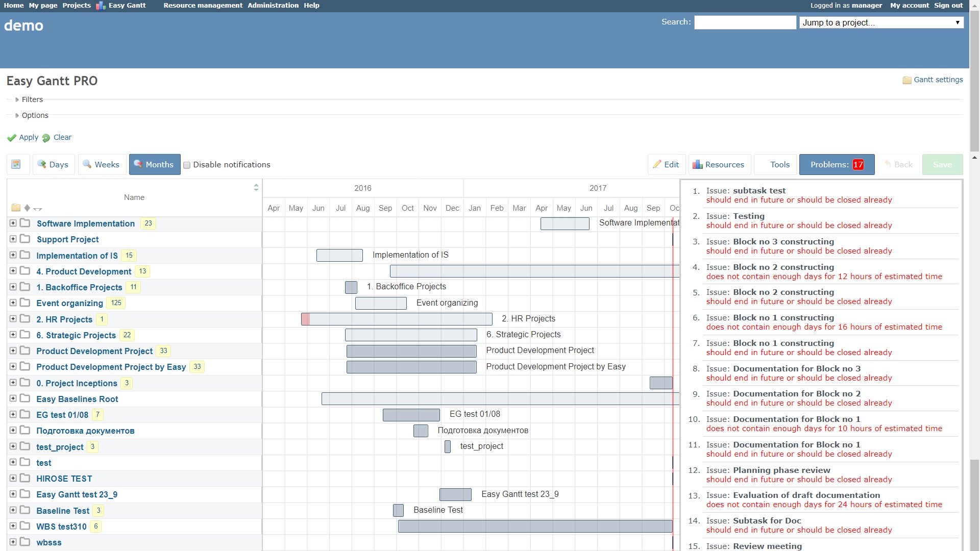Screen dimensions: 980x551
Task: Click the Save button in toolbar
Action: pyautogui.click(x=942, y=164)
